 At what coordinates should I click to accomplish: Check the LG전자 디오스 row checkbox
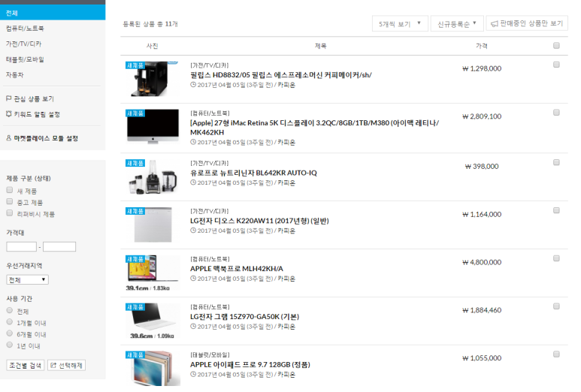point(556,210)
